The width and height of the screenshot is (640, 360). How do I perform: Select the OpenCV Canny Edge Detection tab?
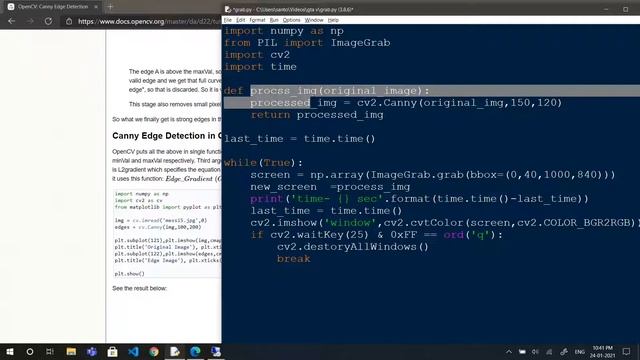[53, 7]
